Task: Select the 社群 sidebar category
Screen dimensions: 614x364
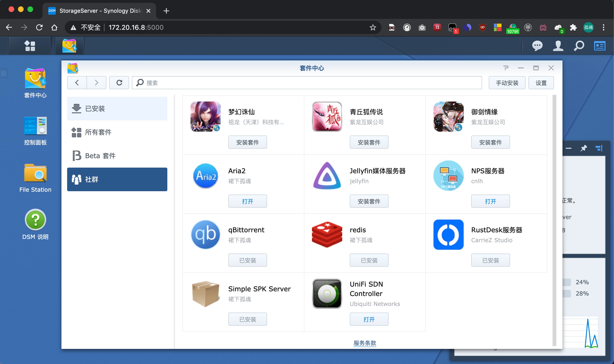Action: click(117, 179)
